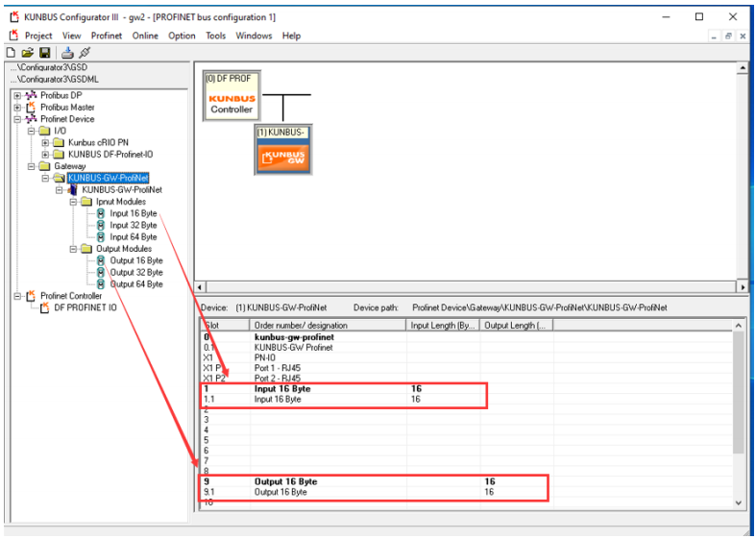Collapse the Profinet Device tree node
This screenshot has width=756, height=539.
[x=17, y=119]
